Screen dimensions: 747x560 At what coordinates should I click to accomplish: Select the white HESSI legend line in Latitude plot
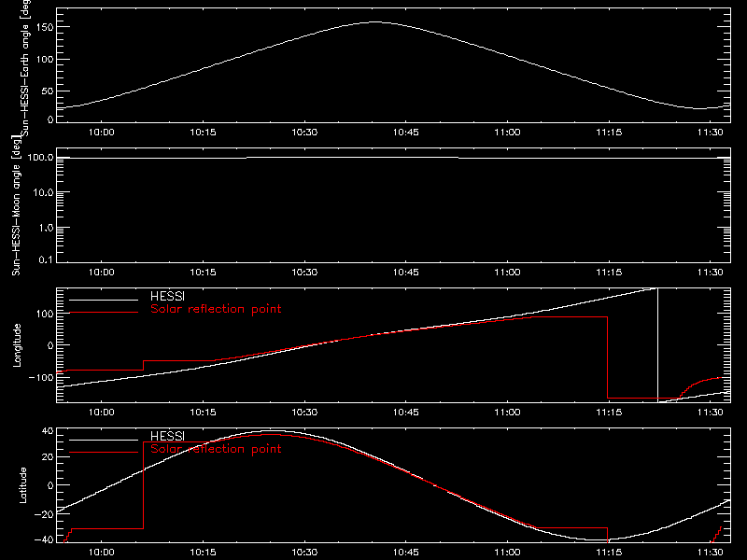(x=104, y=440)
